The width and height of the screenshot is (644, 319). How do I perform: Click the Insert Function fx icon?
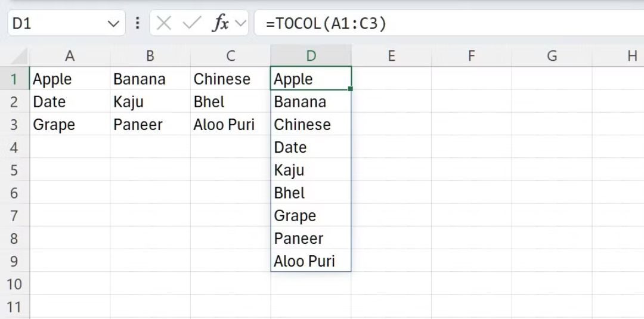[221, 23]
